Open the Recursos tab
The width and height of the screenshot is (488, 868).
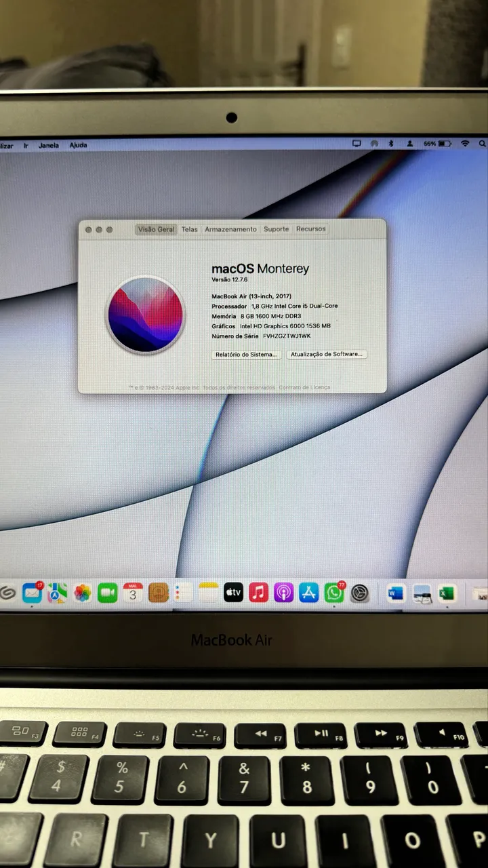pyautogui.click(x=311, y=229)
